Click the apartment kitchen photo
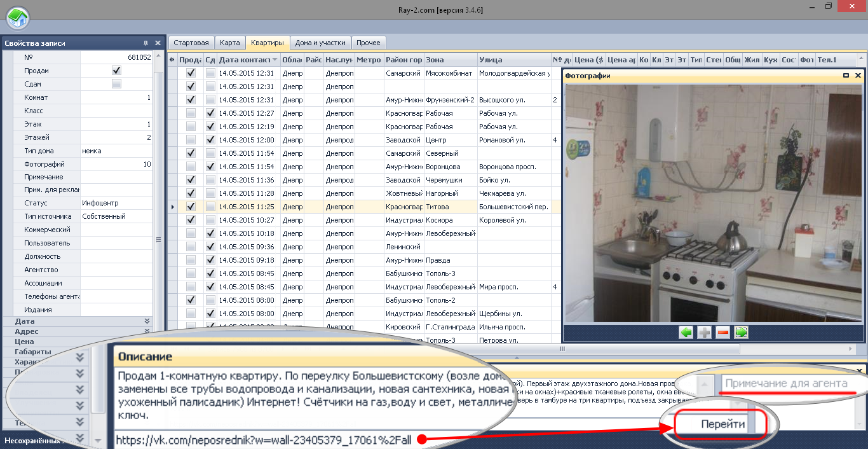Screen dimensions: 868x449 [713, 204]
